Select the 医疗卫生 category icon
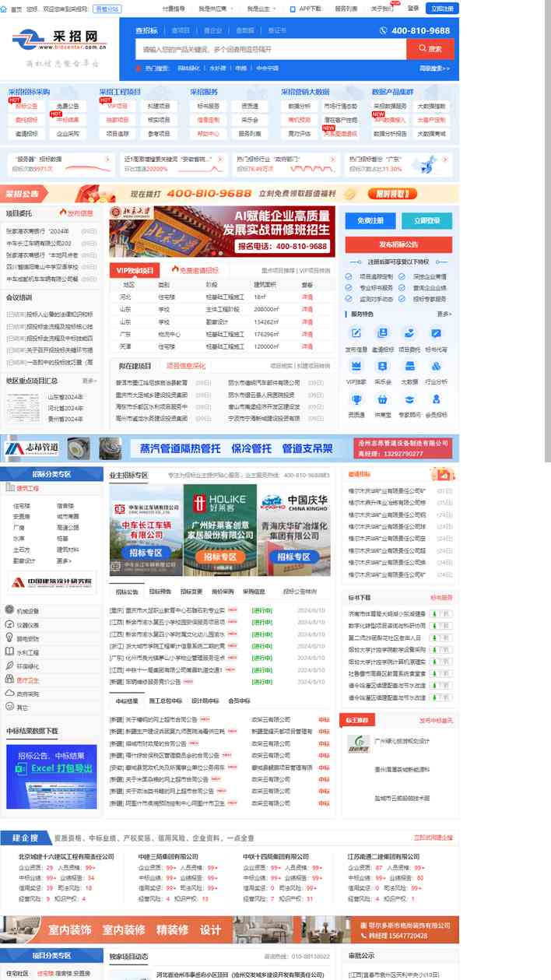 pyautogui.click(x=9, y=680)
